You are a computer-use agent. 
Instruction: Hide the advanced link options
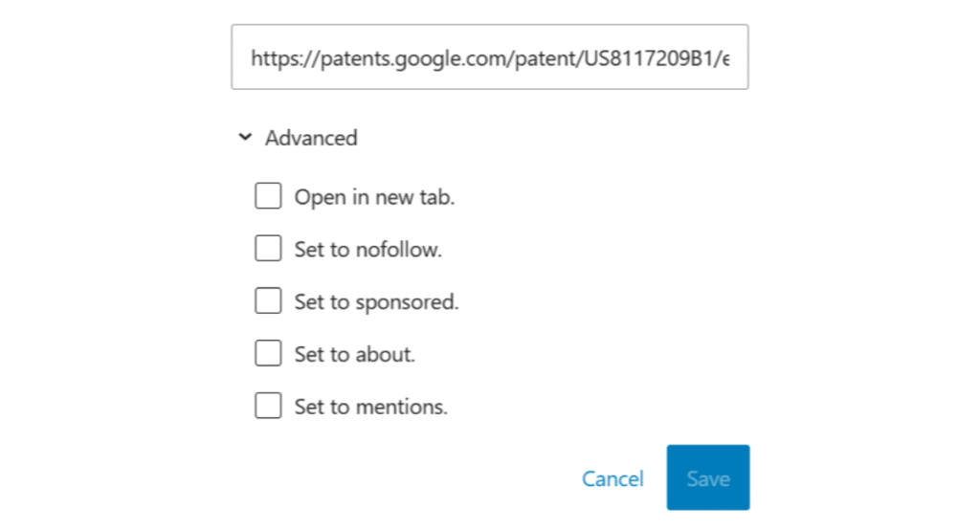click(246, 138)
